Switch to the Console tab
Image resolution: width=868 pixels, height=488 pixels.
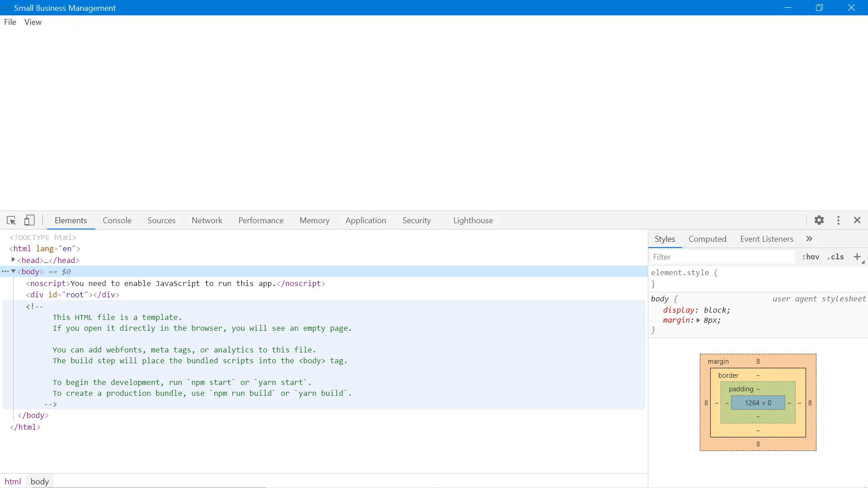tap(117, 221)
